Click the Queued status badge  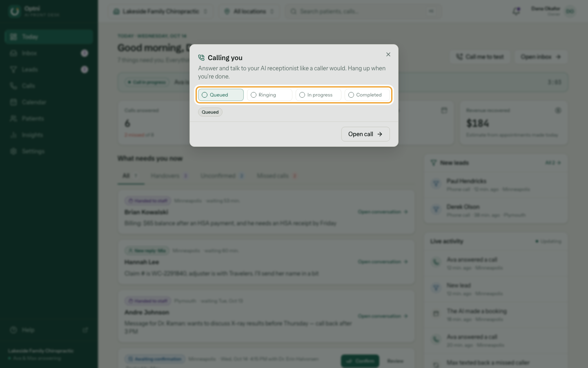click(210, 112)
